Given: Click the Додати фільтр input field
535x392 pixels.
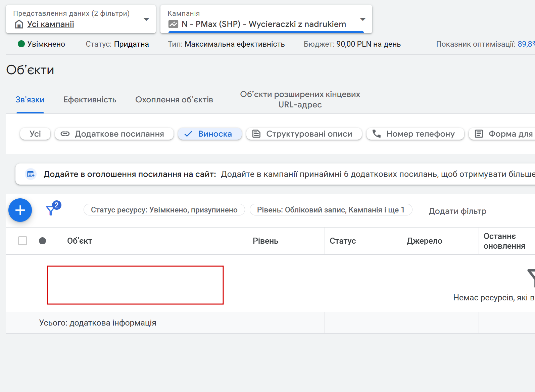Looking at the screenshot, I should [457, 211].
